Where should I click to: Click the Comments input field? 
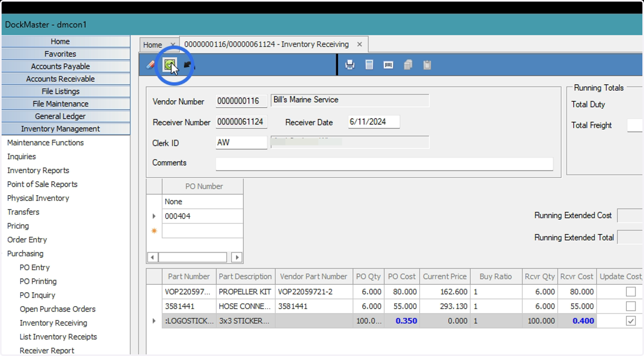click(x=384, y=164)
